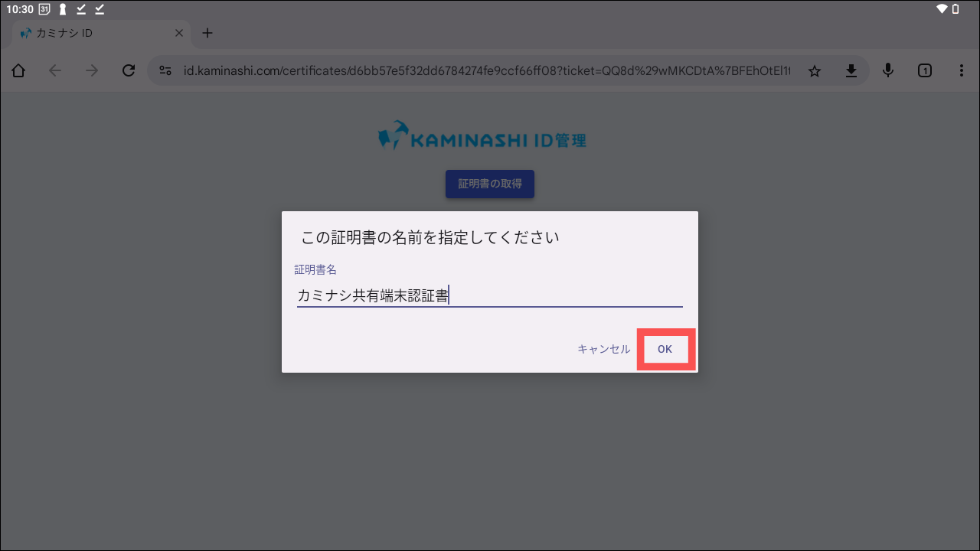Open the tab switcher
The width and height of the screenshot is (980, 551).
coord(925,70)
